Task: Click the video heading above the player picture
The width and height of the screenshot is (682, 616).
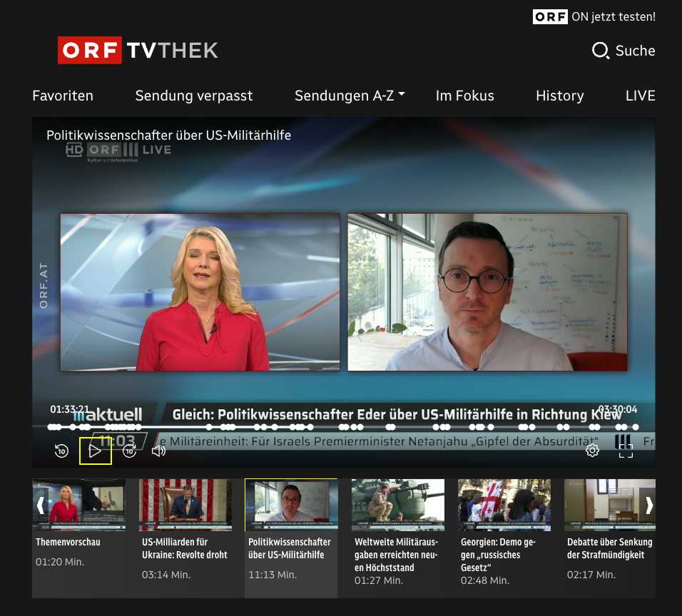Action: pos(169,135)
